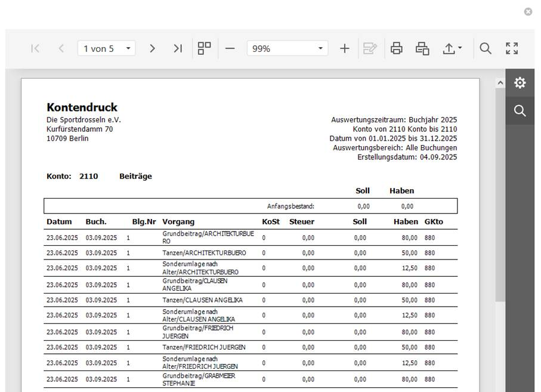Screen dimensions: 541x392
Task: Close the report preview window
Action: (x=528, y=11)
